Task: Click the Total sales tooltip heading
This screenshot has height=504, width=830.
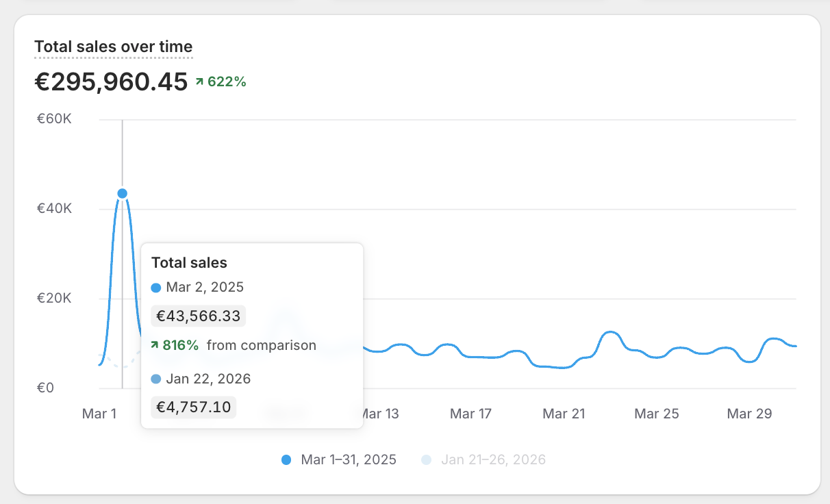Action: click(x=189, y=262)
